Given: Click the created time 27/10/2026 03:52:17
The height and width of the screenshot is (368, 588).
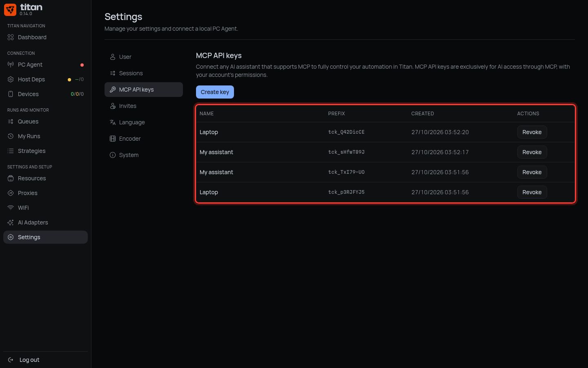Looking at the screenshot, I should click(440, 152).
